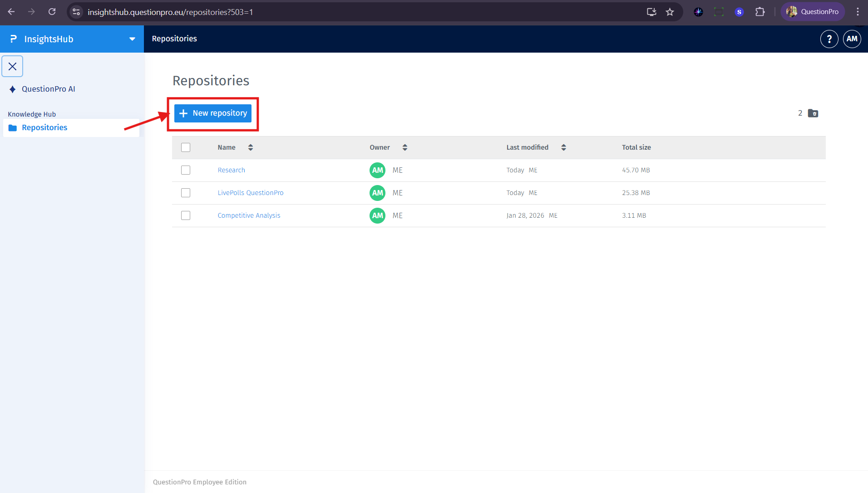Click the install app icon in address bar
868x493 pixels.
pos(651,12)
